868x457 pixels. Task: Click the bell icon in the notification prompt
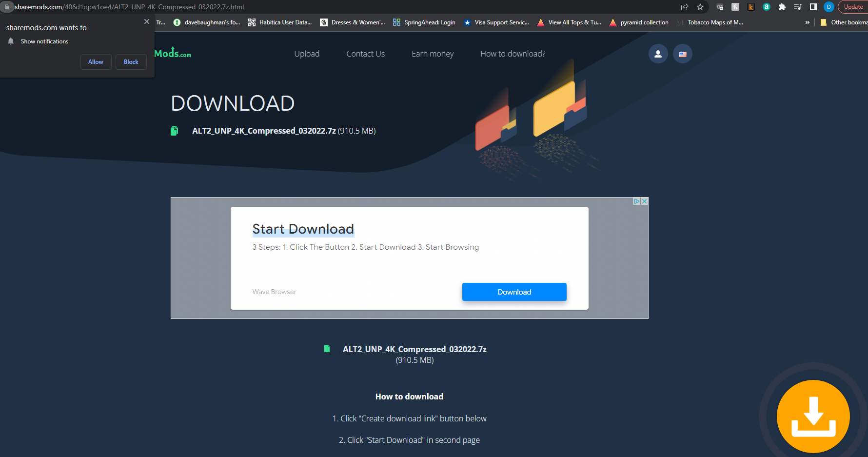tap(11, 41)
